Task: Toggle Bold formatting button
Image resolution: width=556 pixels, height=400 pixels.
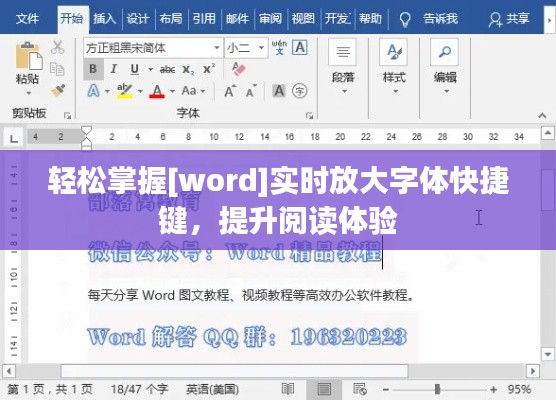Action: click(x=93, y=69)
